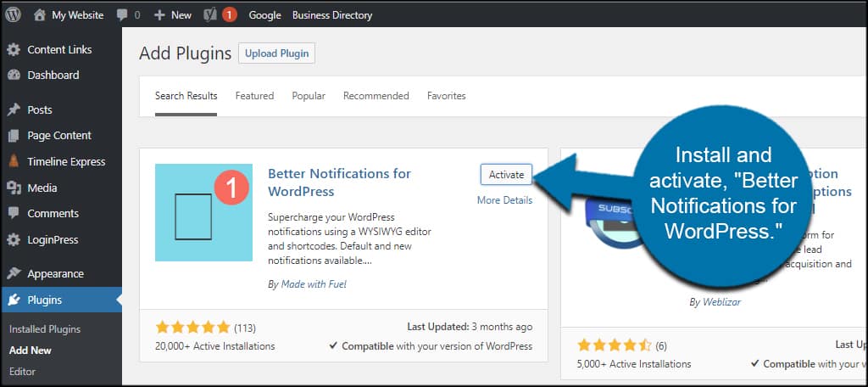Click the rating stars with (6) reviews

pos(615,345)
